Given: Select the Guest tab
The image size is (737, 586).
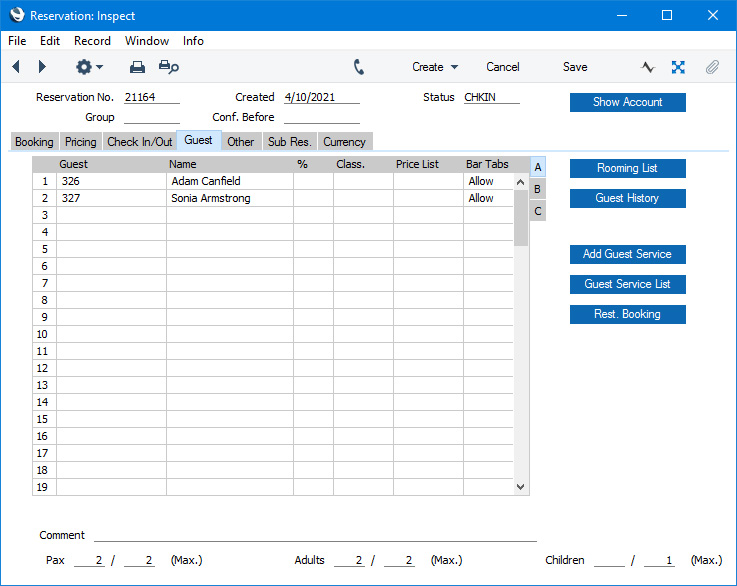Looking at the screenshot, I should (198, 140).
